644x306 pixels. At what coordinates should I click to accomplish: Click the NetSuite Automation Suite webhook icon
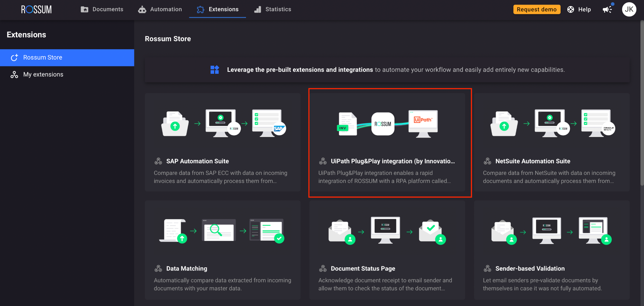[487, 161]
